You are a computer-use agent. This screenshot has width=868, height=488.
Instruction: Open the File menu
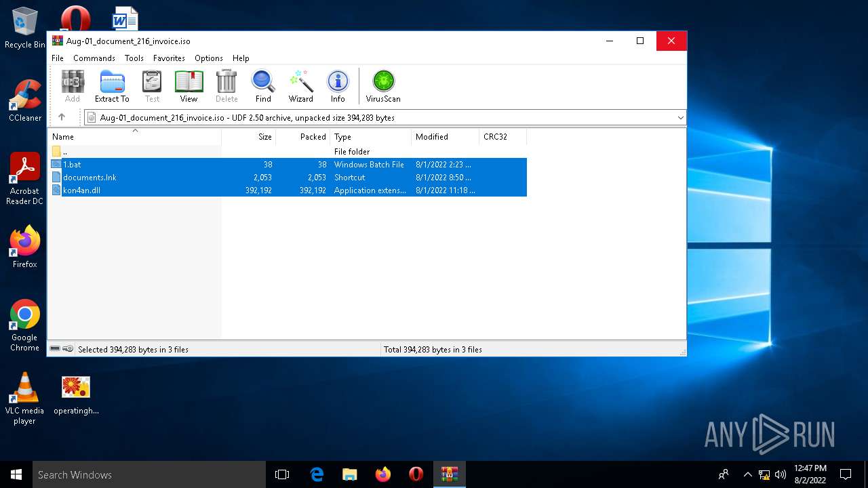click(x=58, y=58)
